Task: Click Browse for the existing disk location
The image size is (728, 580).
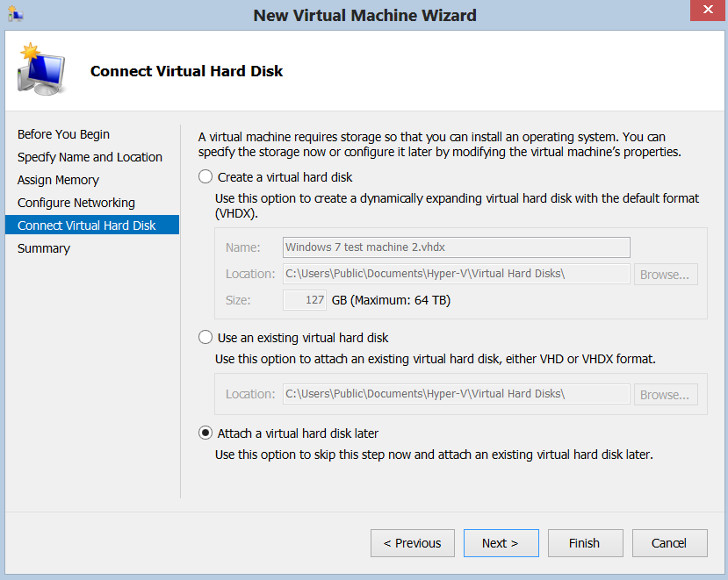Action: [x=666, y=394]
